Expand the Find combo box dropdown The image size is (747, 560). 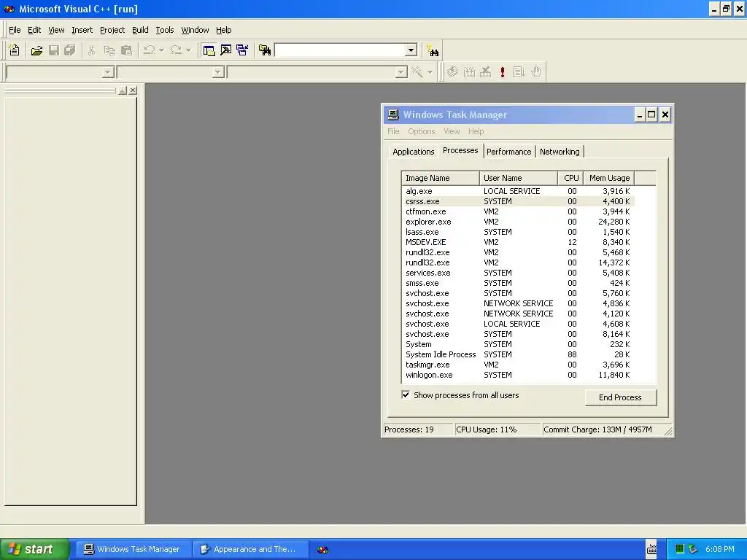pos(411,50)
